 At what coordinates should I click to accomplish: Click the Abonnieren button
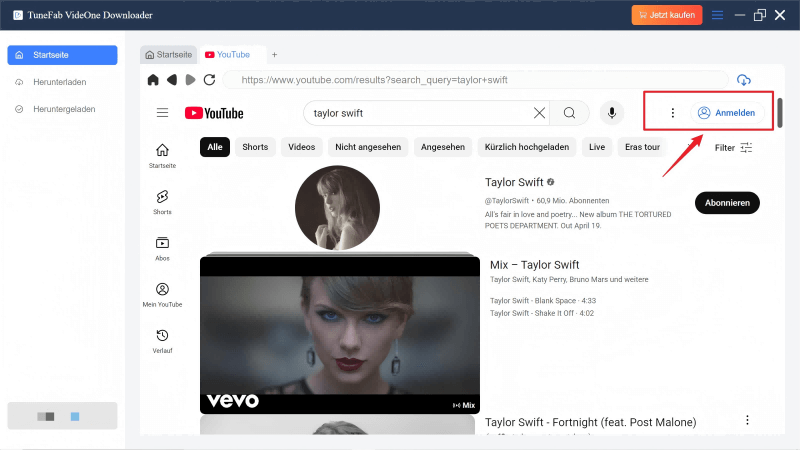727,203
